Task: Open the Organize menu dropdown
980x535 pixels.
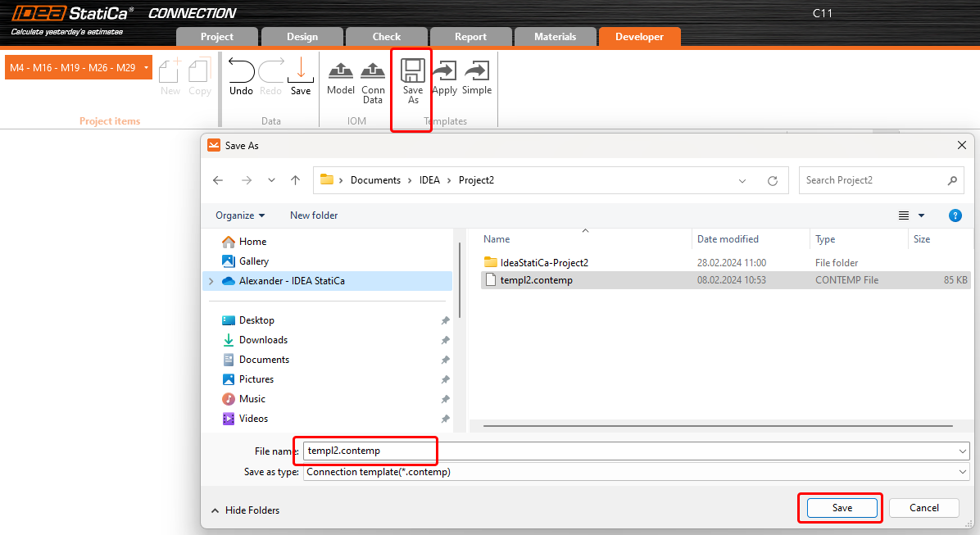Action: pos(240,215)
